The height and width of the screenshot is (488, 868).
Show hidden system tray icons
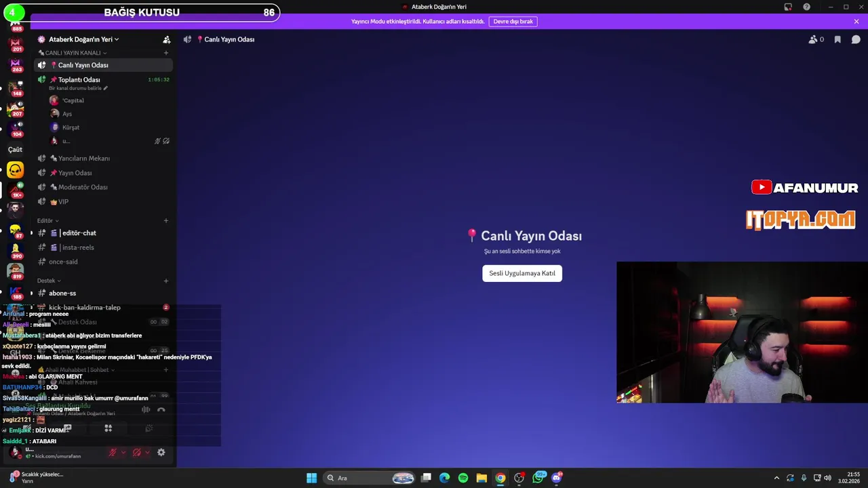tap(776, 478)
